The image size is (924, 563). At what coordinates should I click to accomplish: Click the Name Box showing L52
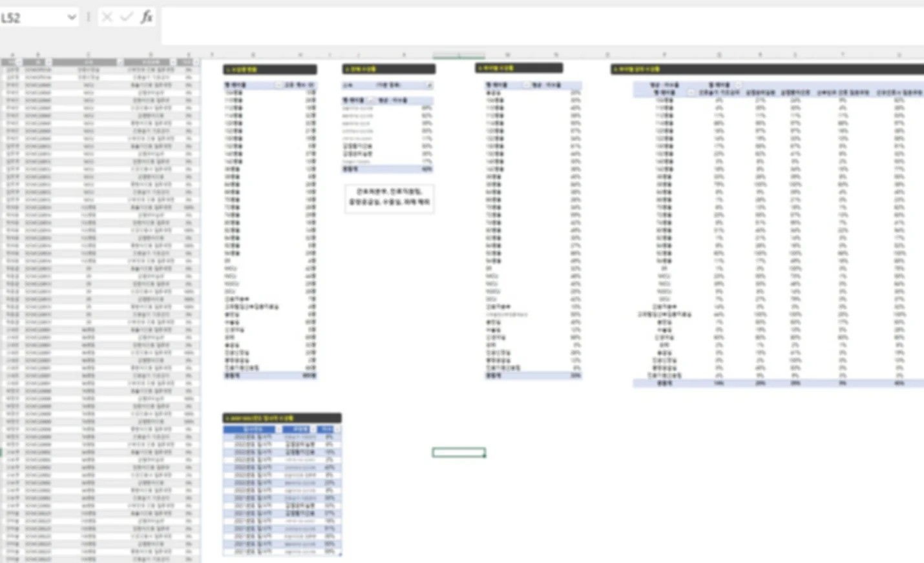31,17
